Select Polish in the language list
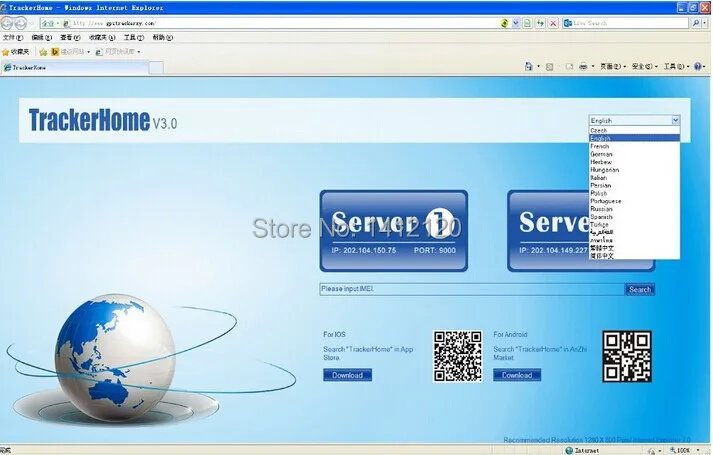Image resolution: width=713 pixels, height=455 pixels. (634, 193)
